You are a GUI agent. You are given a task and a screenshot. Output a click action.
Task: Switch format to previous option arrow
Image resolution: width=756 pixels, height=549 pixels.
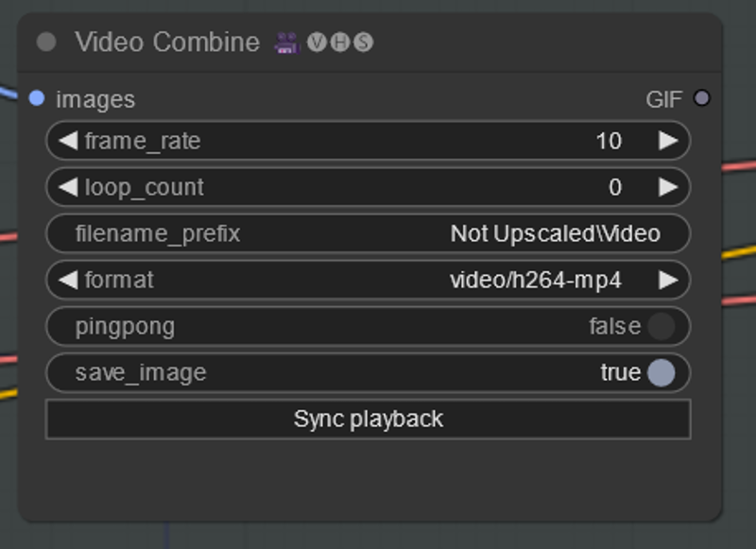click(x=68, y=280)
